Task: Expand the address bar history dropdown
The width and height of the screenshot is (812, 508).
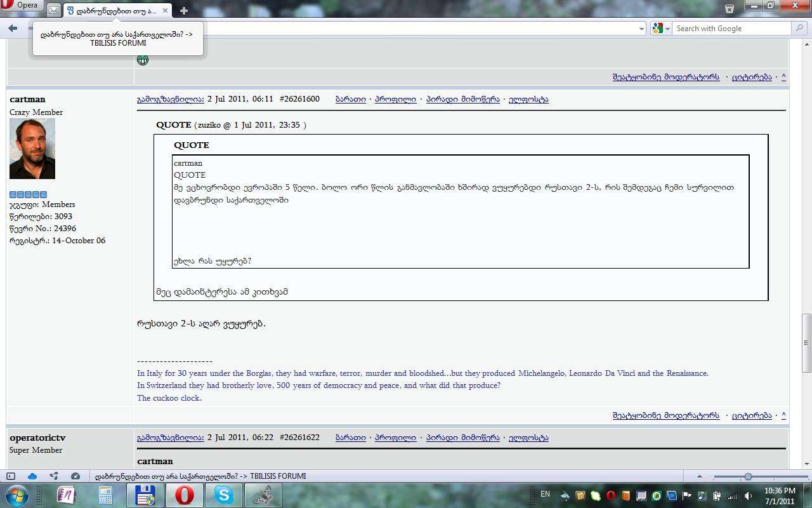Action: tap(641, 29)
